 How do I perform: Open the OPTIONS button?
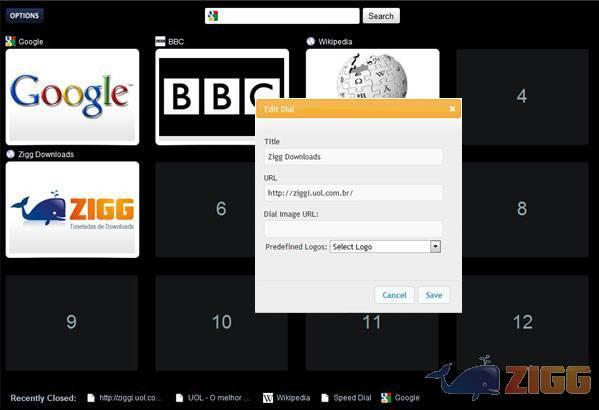tap(24, 16)
